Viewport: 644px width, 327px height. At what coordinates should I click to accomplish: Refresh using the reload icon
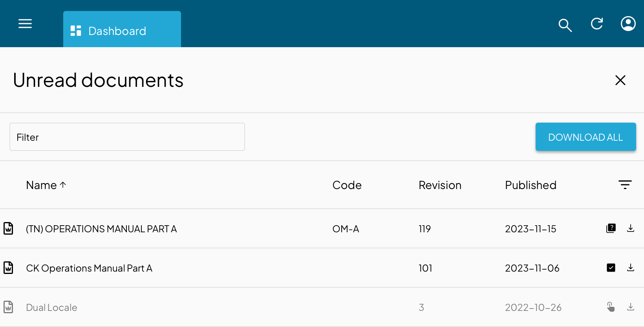[x=596, y=24]
